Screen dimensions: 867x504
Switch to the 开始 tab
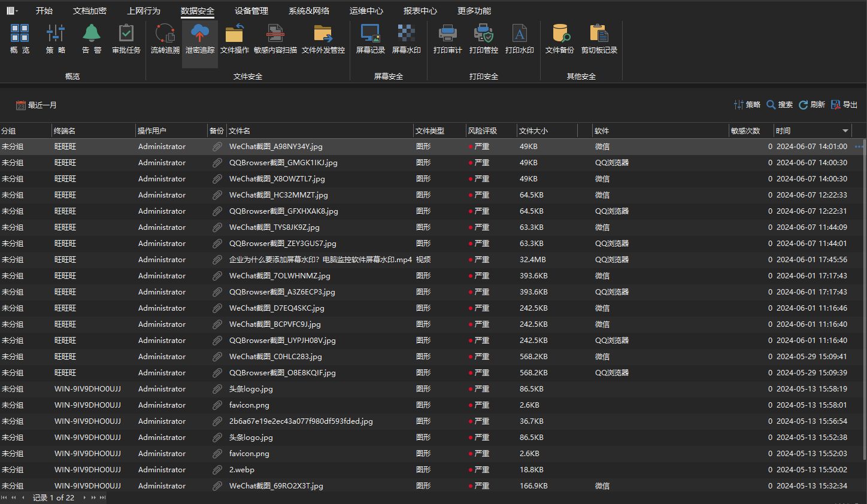pyautogui.click(x=44, y=11)
